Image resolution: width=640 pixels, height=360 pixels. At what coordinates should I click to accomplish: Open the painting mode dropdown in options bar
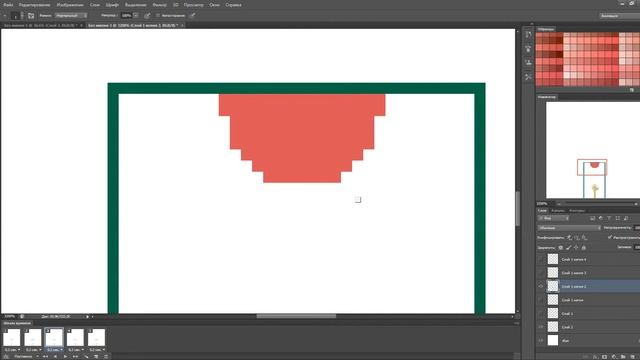[71, 16]
